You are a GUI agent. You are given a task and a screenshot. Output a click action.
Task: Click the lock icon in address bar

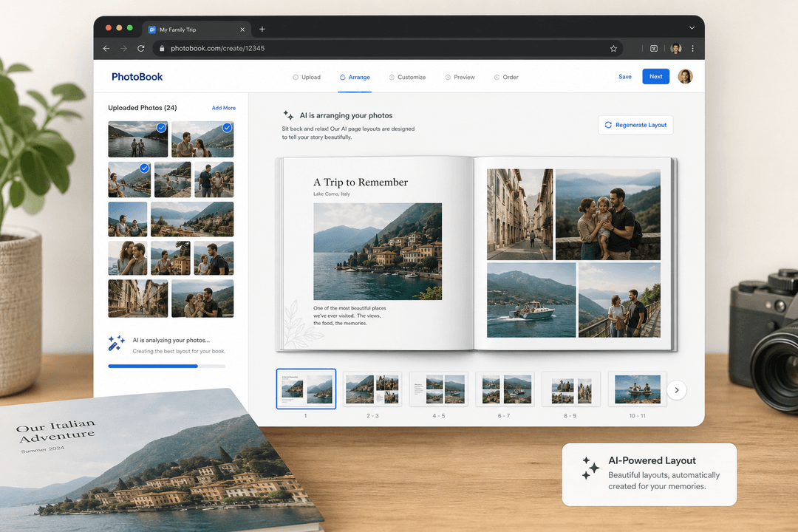coord(162,48)
